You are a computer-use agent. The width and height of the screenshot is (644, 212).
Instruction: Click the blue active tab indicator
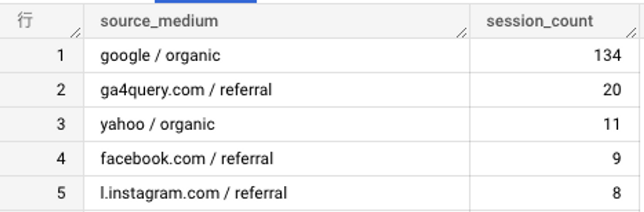(206, 2)
